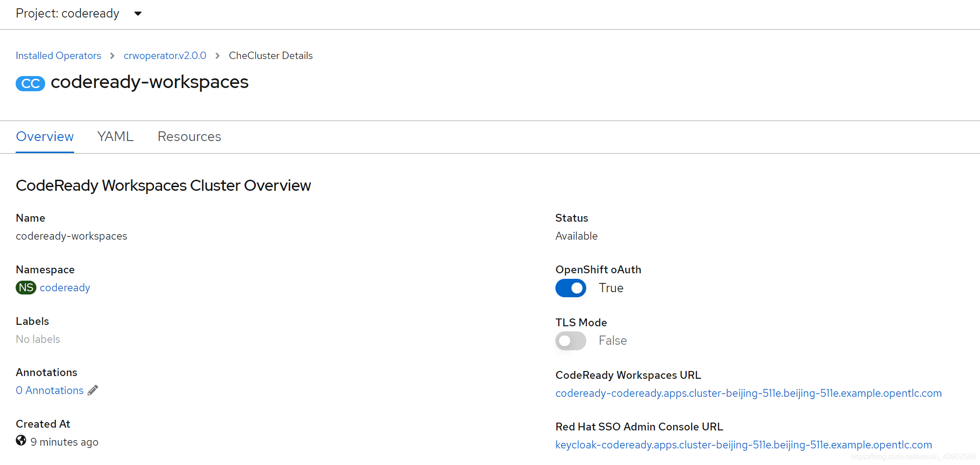This screenshot has width=980, height=465.
Task: Open the codeready namespace link
Action: [65, 288]
